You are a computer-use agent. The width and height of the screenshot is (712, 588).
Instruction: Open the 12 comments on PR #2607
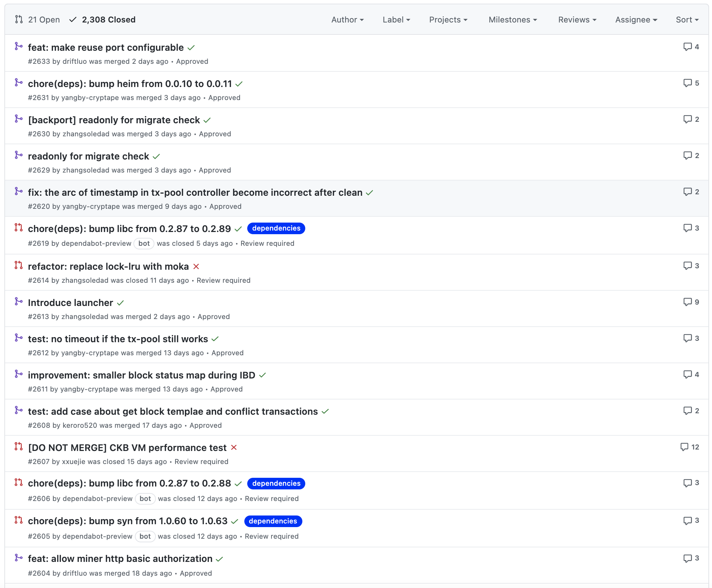point(690,447)
